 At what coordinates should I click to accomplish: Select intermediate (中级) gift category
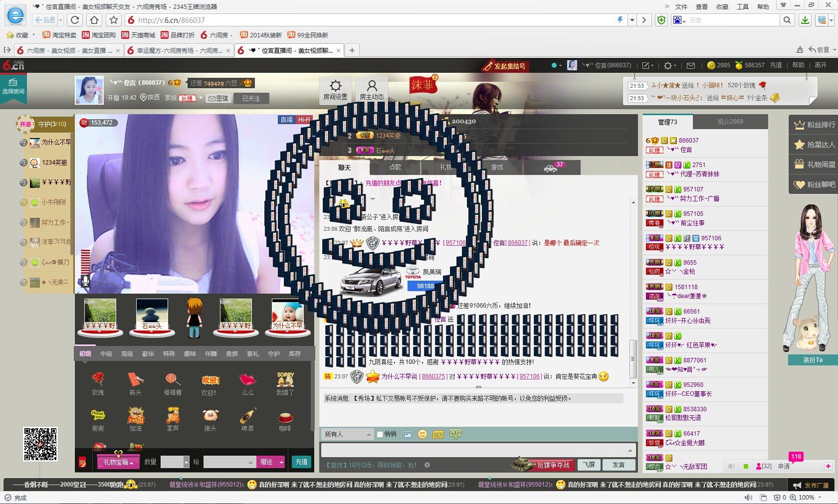pos(106,353)
